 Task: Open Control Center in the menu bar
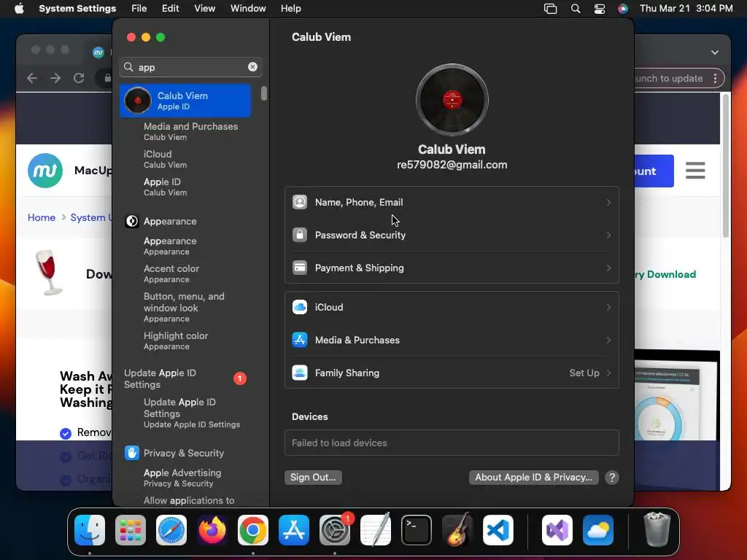tap(600, 9)
